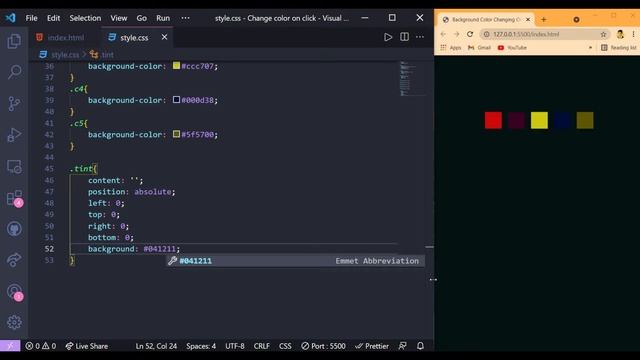
Task: Change end of line CRLF setting
Action: click(261, 346)
